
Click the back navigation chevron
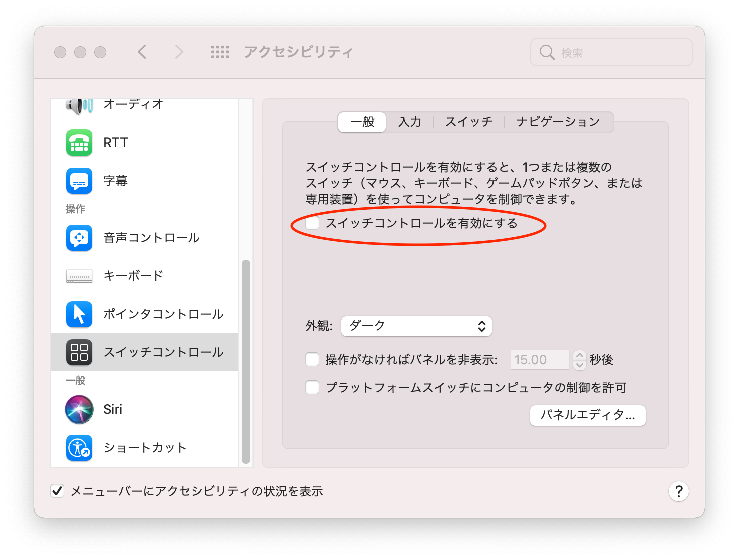tap(142, 52)
